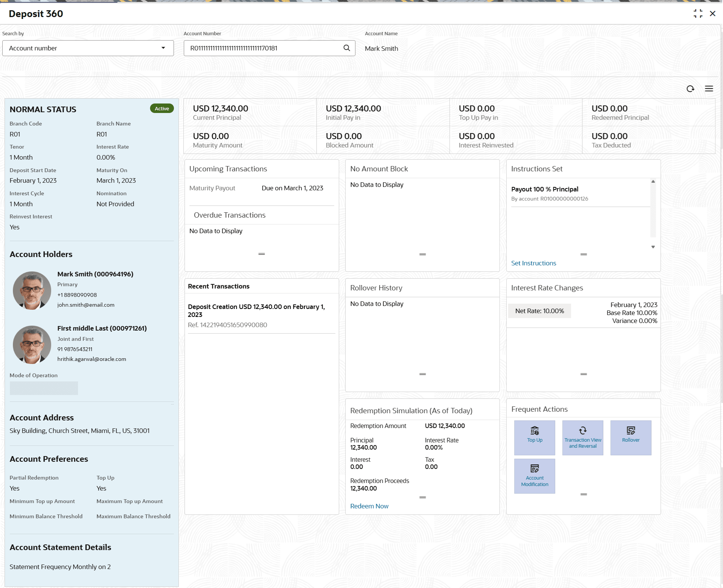Collapse the Deposit 360 window view
723x588 pixels.
pos(698,14)
